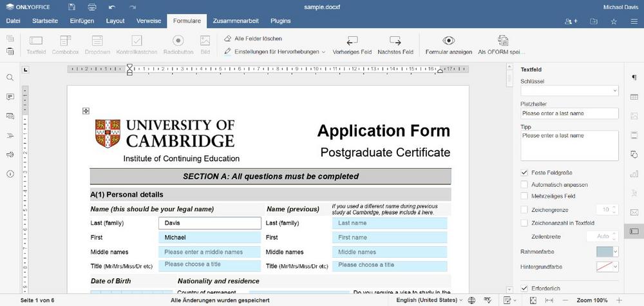This screenshot has width=644, height=306.
Task: Open table settings in right sidebar
Action: coord(634,97)
